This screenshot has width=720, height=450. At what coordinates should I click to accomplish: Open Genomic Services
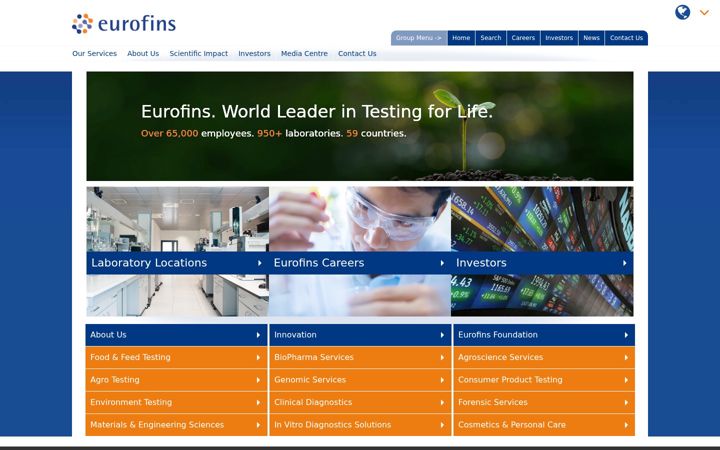pos(360,380)
